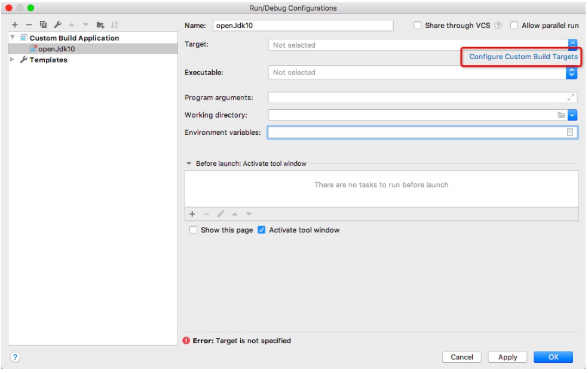The height and width of the screenshot is (373, 588).
Task: Select openJdk10 configuration in tree
Action: pyautogui.click(x=93, y=49)
